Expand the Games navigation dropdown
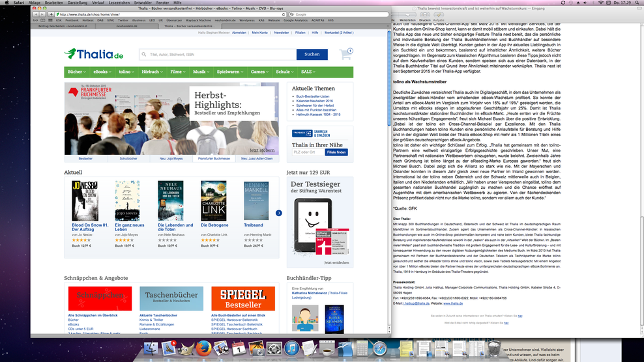644x362 pixels. 259,72
